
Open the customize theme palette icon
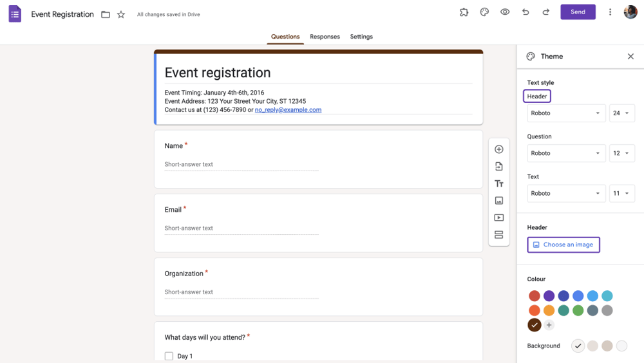[x=484, y=12]
